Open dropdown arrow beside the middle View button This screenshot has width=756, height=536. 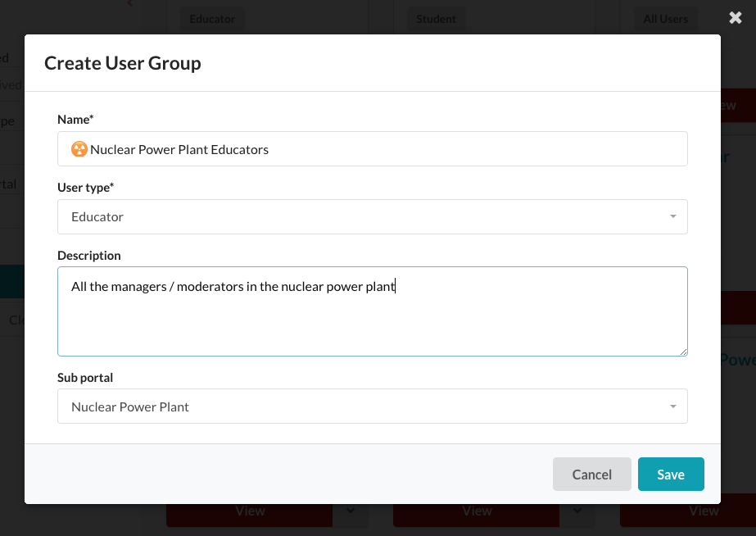click(577, 511)
